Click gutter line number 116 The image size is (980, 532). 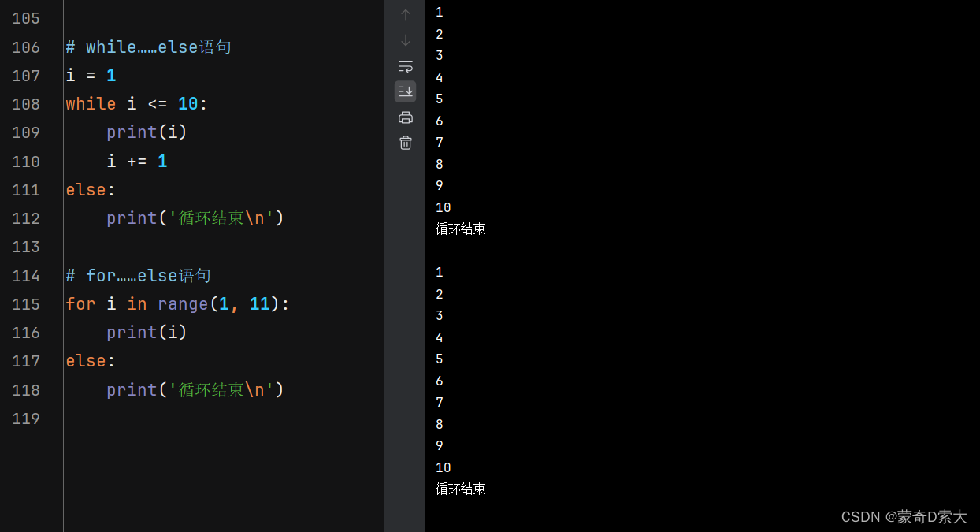point(26,333)
